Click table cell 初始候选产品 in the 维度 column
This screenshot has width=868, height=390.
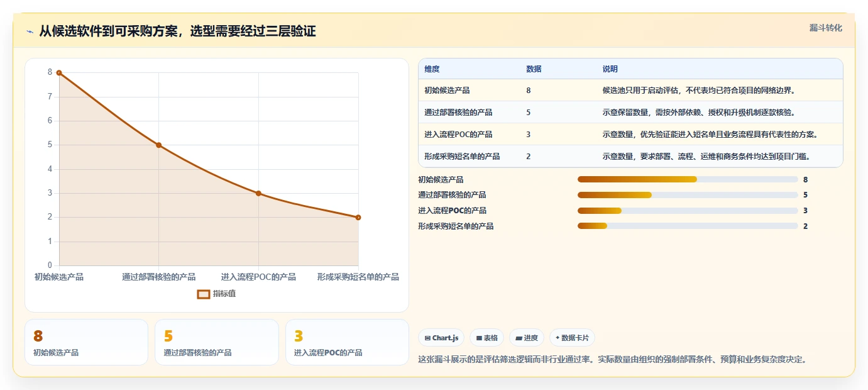[x=447, y=91]
